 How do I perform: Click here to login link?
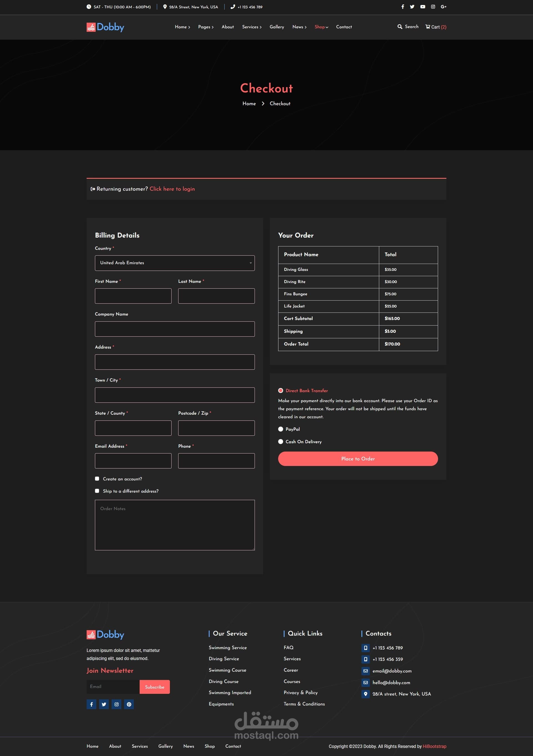click(x=172, y=189)
